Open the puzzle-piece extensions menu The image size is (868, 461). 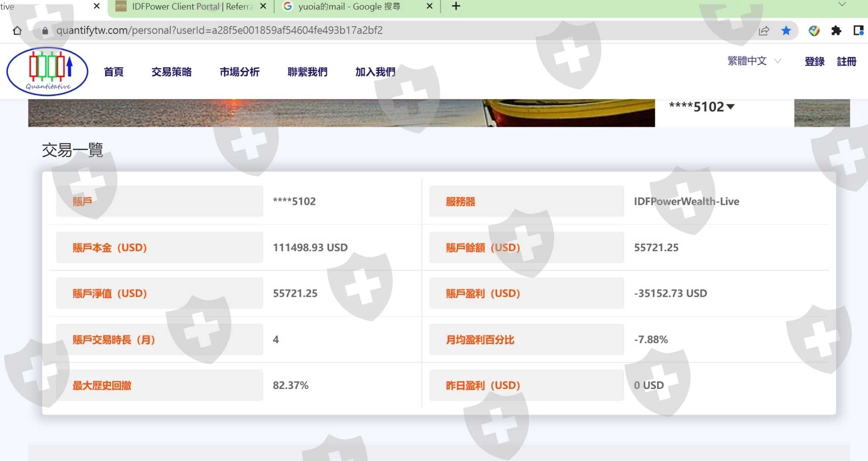coord(836,31)
